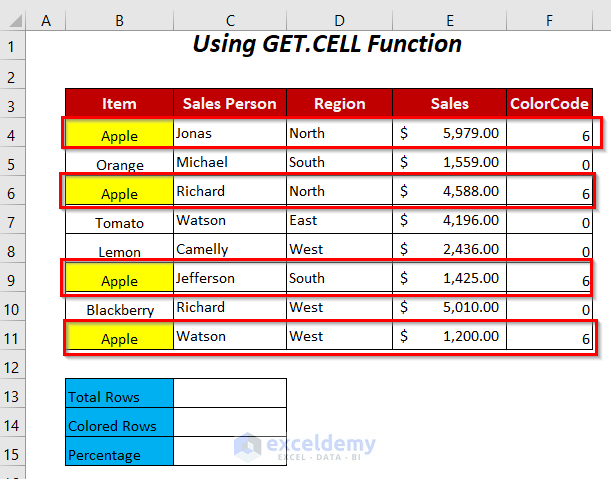Image resolution: width=611 pixels, height=479 pixels.
Task: Select the 'Camelly' sales person cell
Action: pyautogui.click(x=230, y=249)
